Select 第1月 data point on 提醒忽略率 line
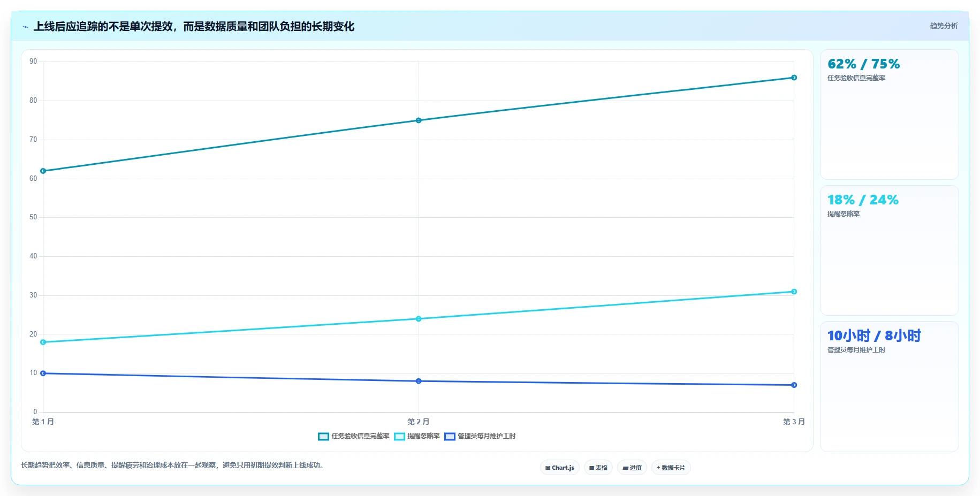Image resolution: width=980 pixels, height=496 pixels. click(43, 342)
